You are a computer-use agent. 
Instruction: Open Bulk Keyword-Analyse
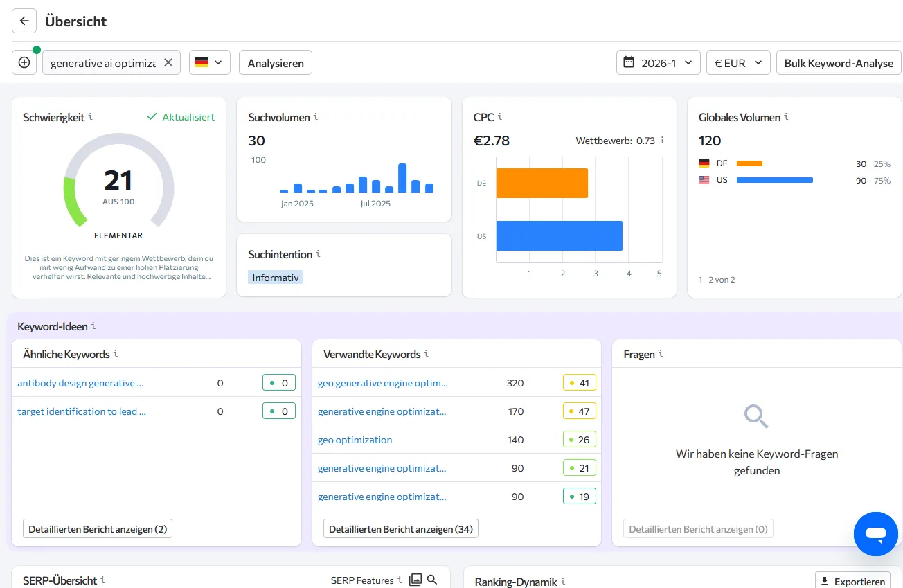pos(838,62)
